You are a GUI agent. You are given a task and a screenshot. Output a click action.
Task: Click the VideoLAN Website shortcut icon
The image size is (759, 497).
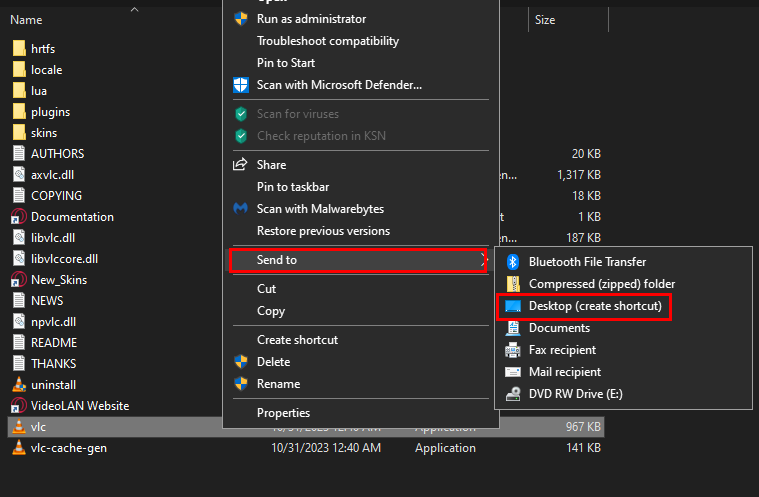(18, 406)
